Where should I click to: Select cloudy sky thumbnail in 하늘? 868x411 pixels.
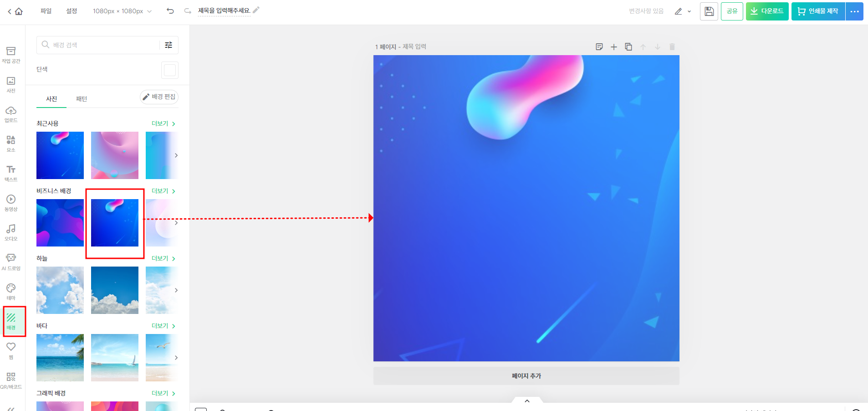(x=60, y=290)
